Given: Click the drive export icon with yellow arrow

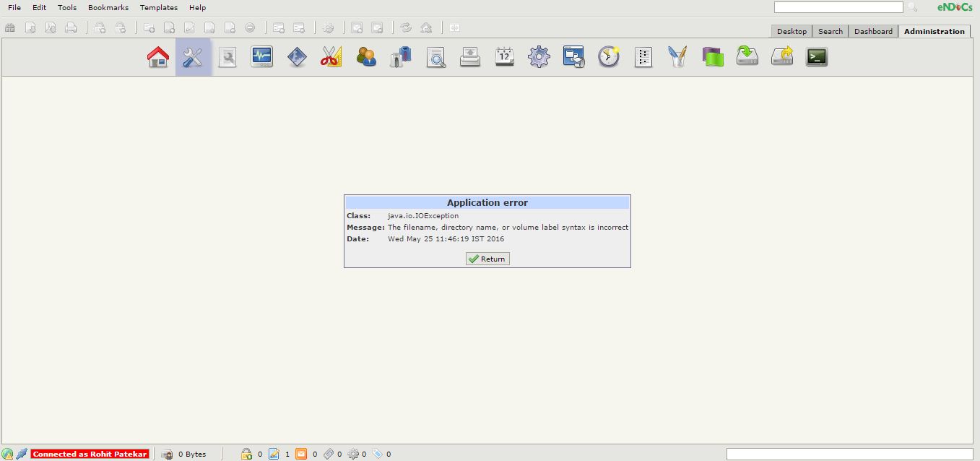Looking at the screenshot, I should pos(781,57).
